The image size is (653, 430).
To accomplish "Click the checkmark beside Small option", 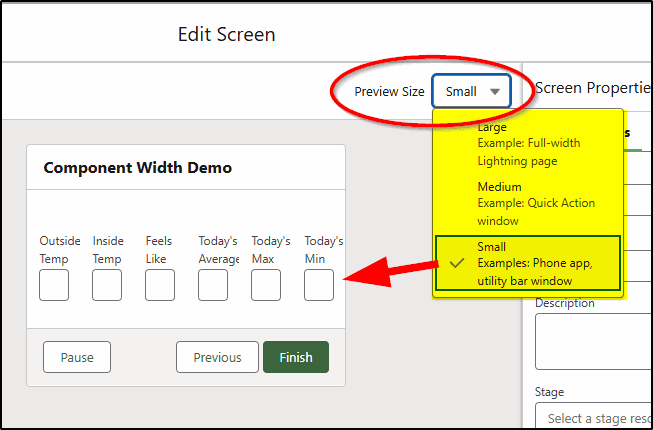I will click(x=457, y=263).
